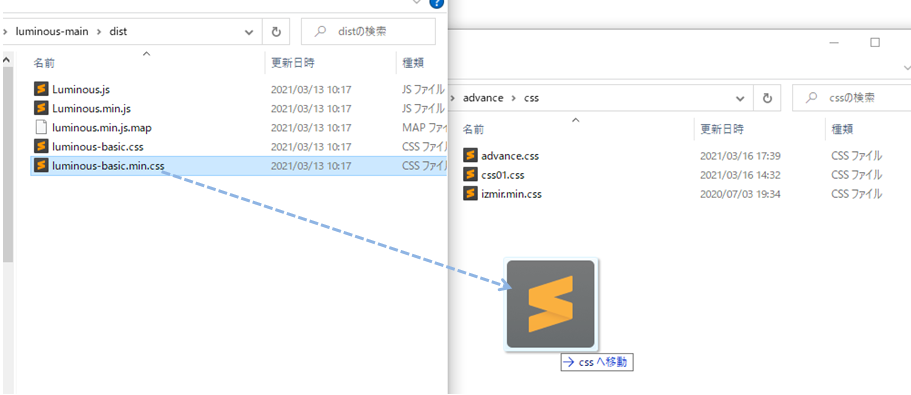911x395 pixels.
Task: Navigate to luminous-main breadcrumb
Action: 52,32
